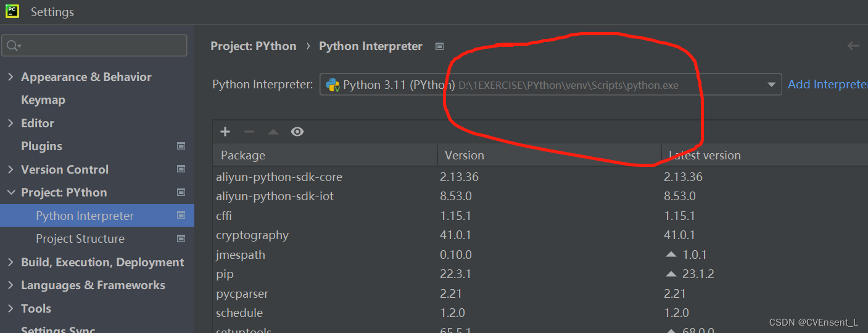Select the cryptography package row
The height and width of the screenshot is (333, 868).
click(540, 235)
